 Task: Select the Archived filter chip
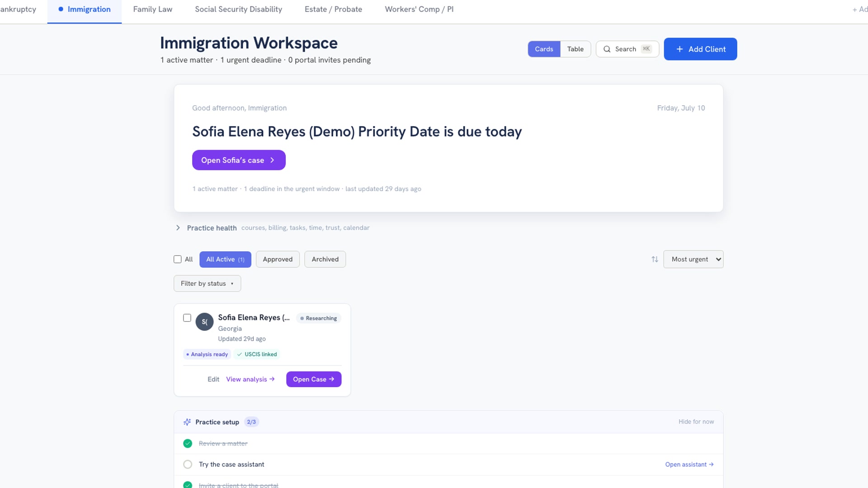point(325,259)
